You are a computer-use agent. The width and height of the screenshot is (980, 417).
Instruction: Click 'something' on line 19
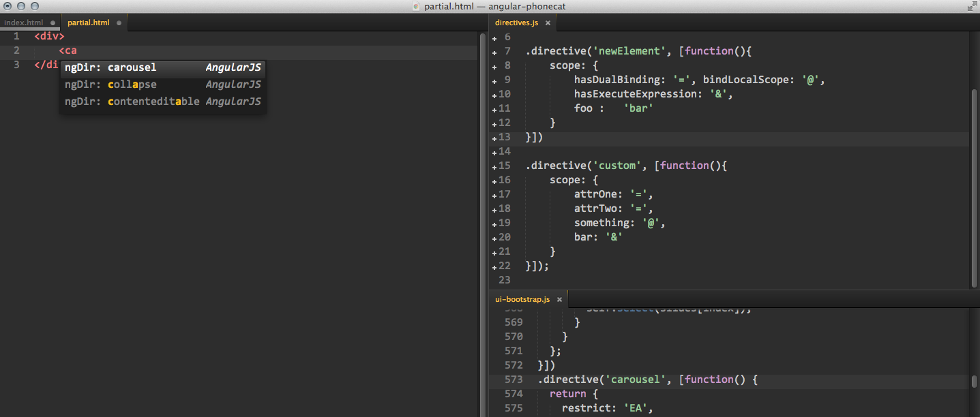[602, 223]
